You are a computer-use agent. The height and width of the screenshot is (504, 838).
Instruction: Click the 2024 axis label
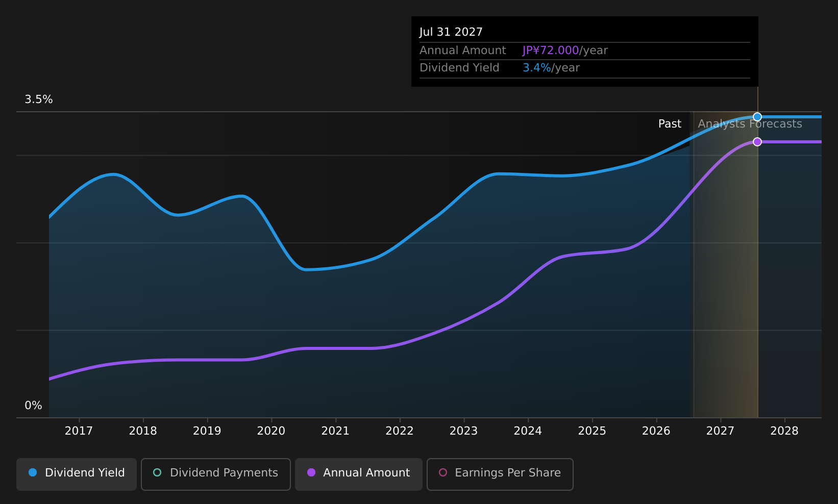[528, 431]
